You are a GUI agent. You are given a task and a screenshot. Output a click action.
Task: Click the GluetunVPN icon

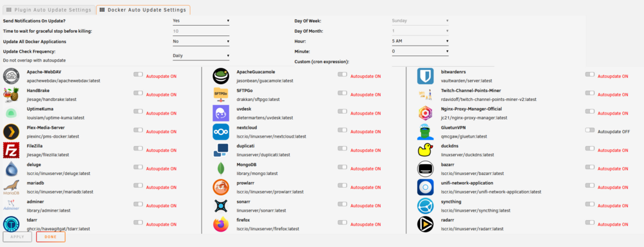point(425,132)
